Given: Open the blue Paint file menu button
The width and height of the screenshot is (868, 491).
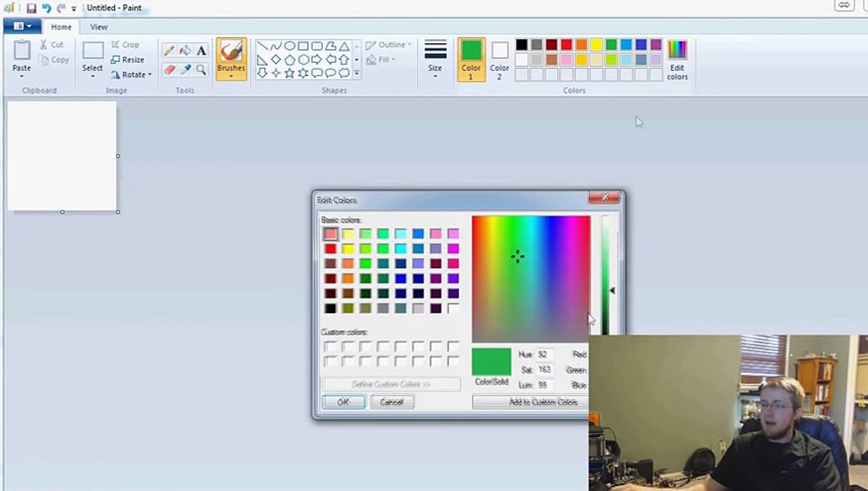Looking at the screenshot, I should (x=22, y=27).
